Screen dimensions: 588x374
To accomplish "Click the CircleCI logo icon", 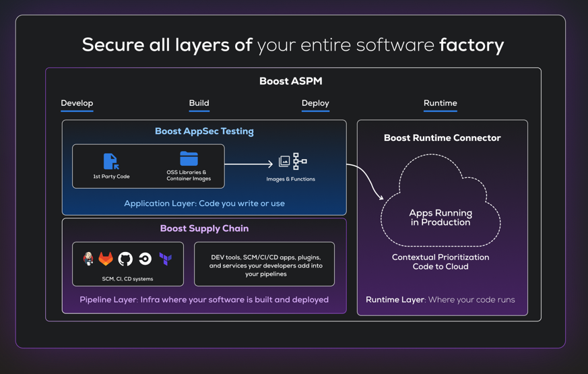I will coord(145,259).
